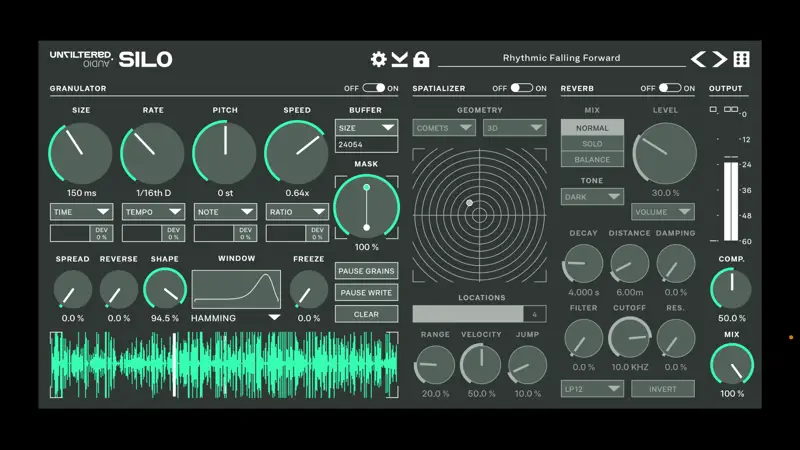The image size is (800, 450).
Task: Open the Pitch NOTE mode dropdown
Action: point(225,212)
